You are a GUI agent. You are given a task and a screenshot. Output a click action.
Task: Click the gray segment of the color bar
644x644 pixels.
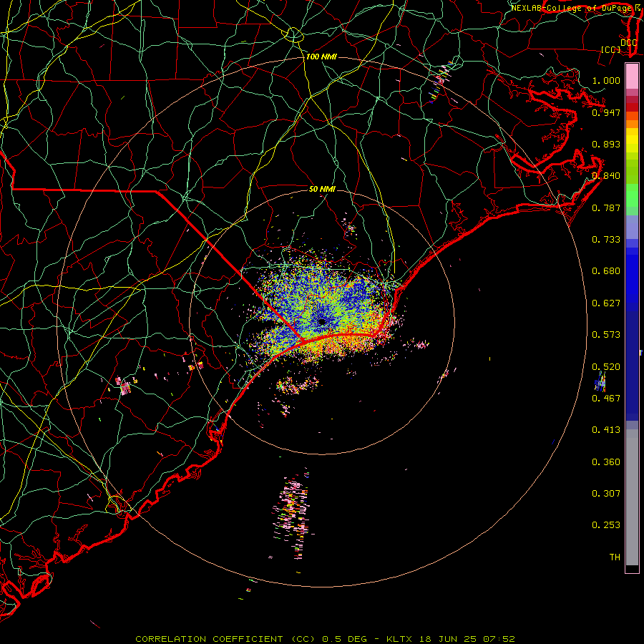pyautogui.click(x=632, y=496)
